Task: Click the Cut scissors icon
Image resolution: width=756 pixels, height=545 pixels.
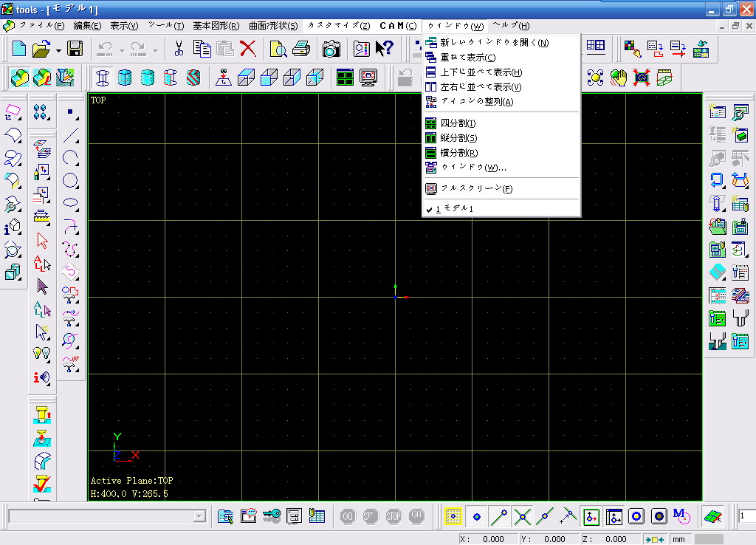Action: tap(179, 49)
